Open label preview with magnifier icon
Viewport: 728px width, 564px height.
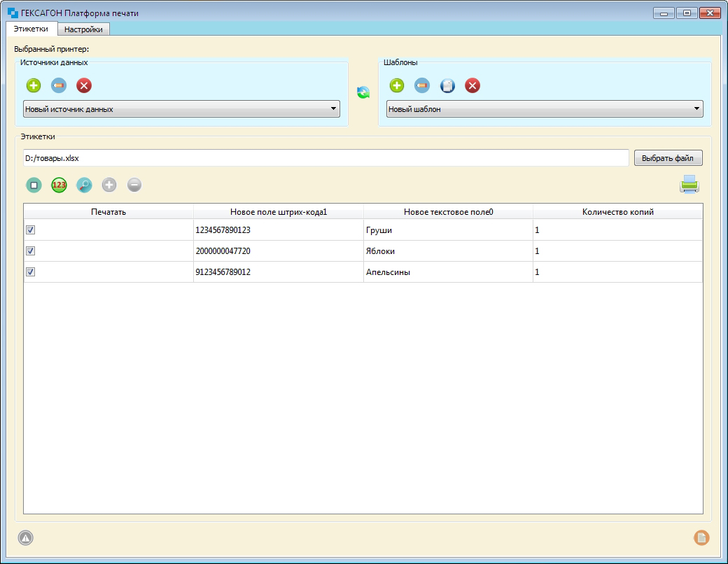[x=84, y=185]
